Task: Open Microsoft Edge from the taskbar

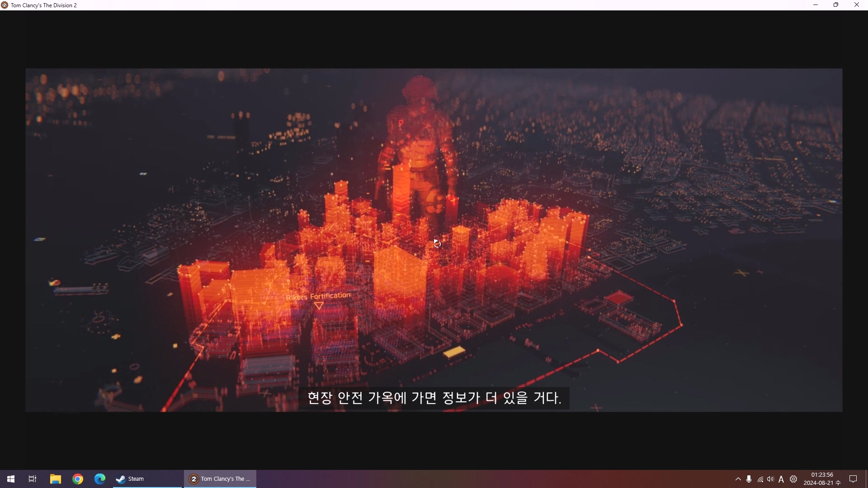Action: [x=100, y=479]
